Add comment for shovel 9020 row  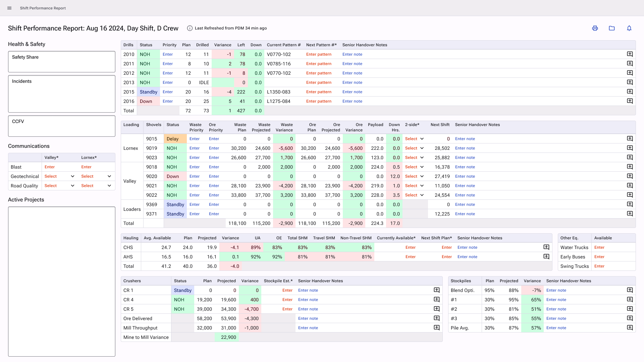click(x=630, y=176)
